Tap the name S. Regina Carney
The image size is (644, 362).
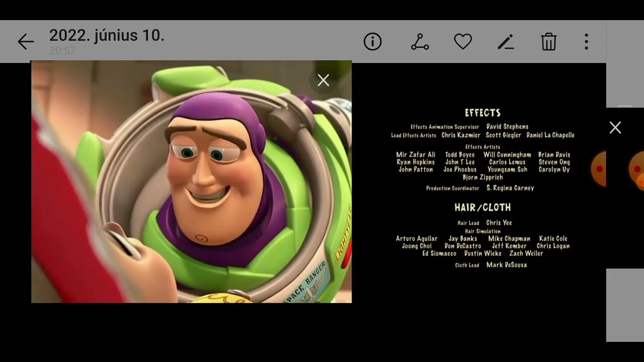point(510,188)
